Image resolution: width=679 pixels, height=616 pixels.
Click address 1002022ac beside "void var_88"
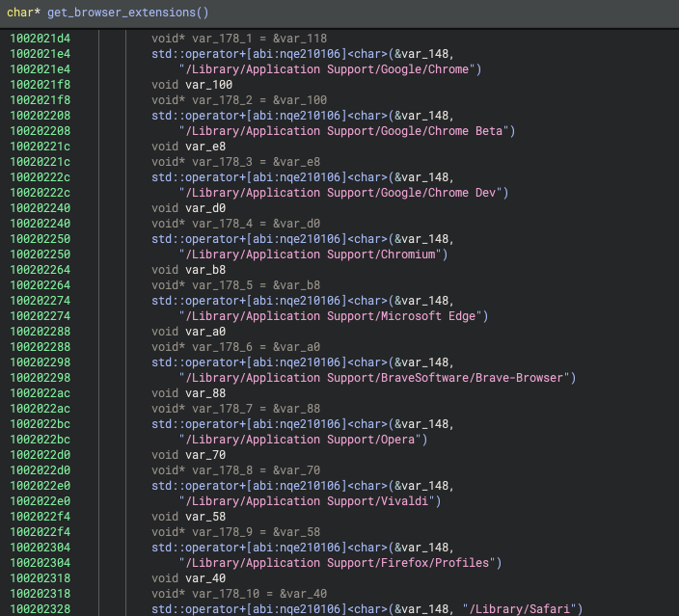41,393
